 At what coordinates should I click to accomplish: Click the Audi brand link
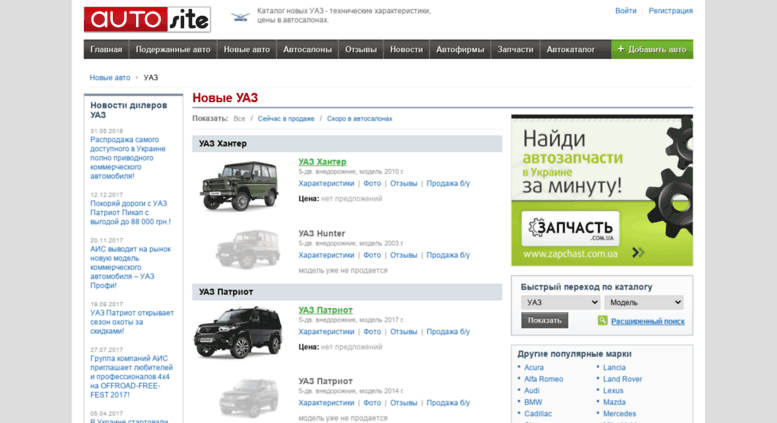532,391
